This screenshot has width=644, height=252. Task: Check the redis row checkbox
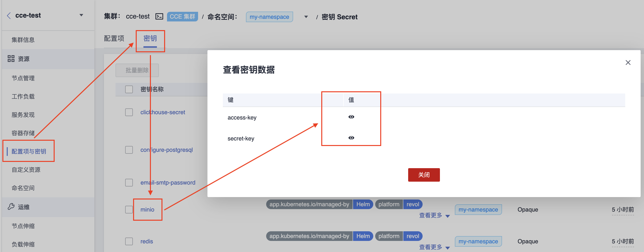click(x=129, y=241)
